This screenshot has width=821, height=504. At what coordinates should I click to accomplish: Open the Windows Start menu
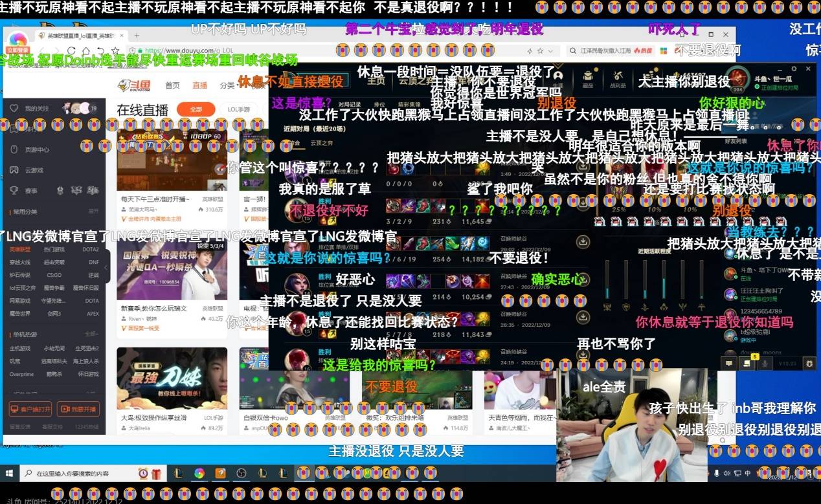pyautogui.click(x=8, y=473)
